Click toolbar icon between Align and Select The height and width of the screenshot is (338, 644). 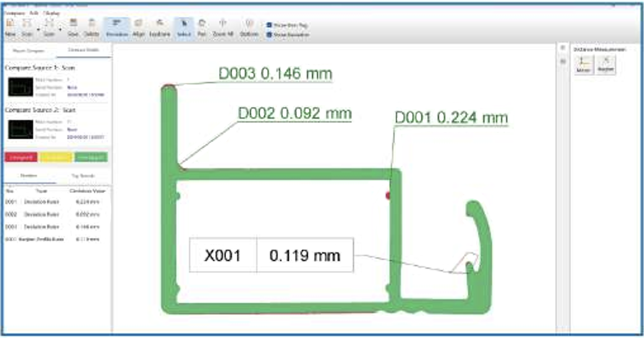(160, 27)
